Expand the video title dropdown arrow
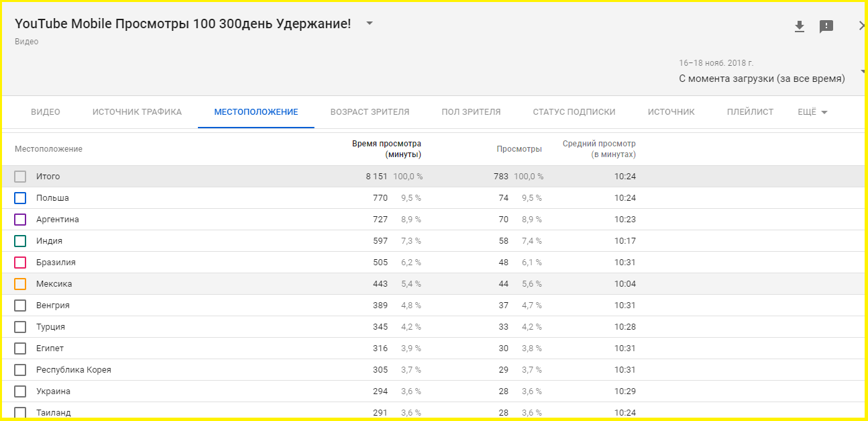This screenshot has height=421, width=868. [x=369, y=24]
